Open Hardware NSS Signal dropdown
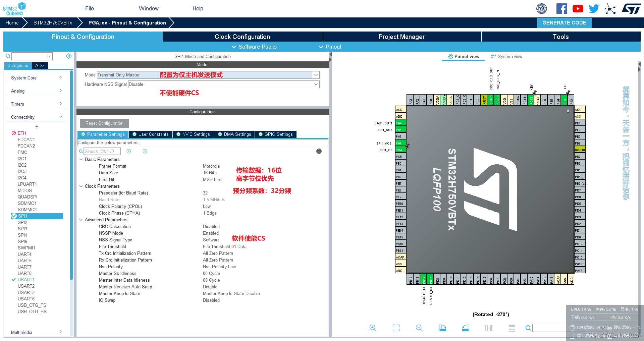644x341 pixels. (x=316, y=84)
